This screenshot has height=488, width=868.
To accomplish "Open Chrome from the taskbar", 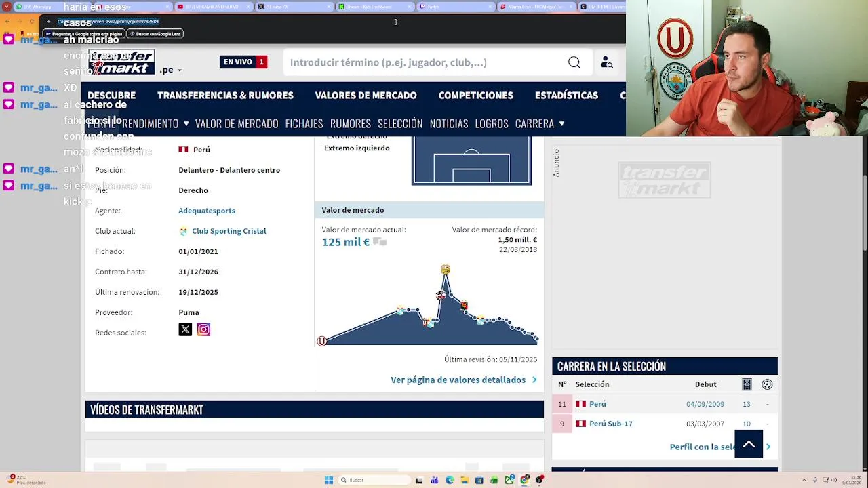I will tap(525, 480).
